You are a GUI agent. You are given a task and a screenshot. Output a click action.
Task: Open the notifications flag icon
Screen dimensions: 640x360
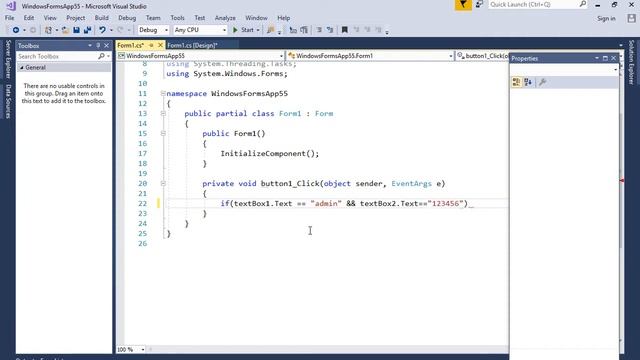coord(463,5)
